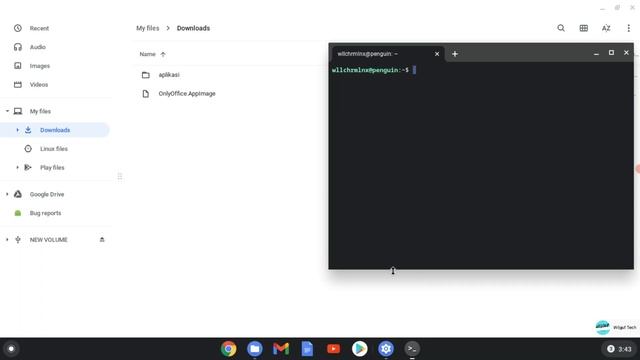Collapse the My files tree arrow
The image size is (640, 360).
7,111
